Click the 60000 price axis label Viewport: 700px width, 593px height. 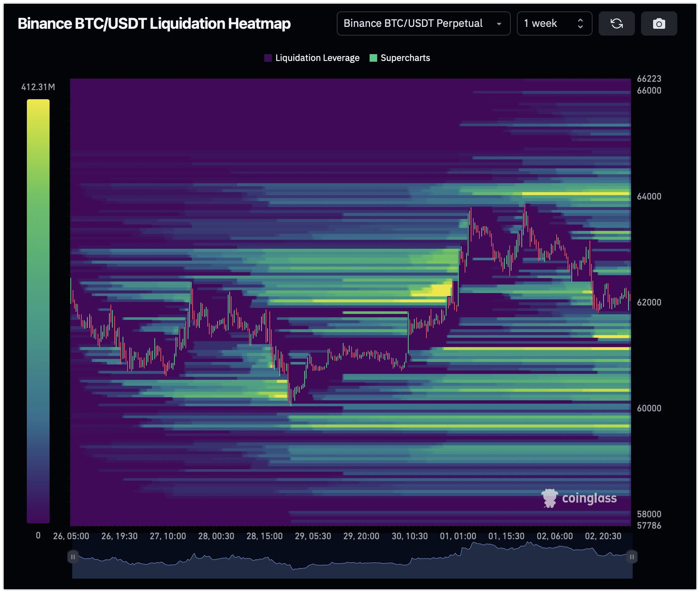coord(649,408)
